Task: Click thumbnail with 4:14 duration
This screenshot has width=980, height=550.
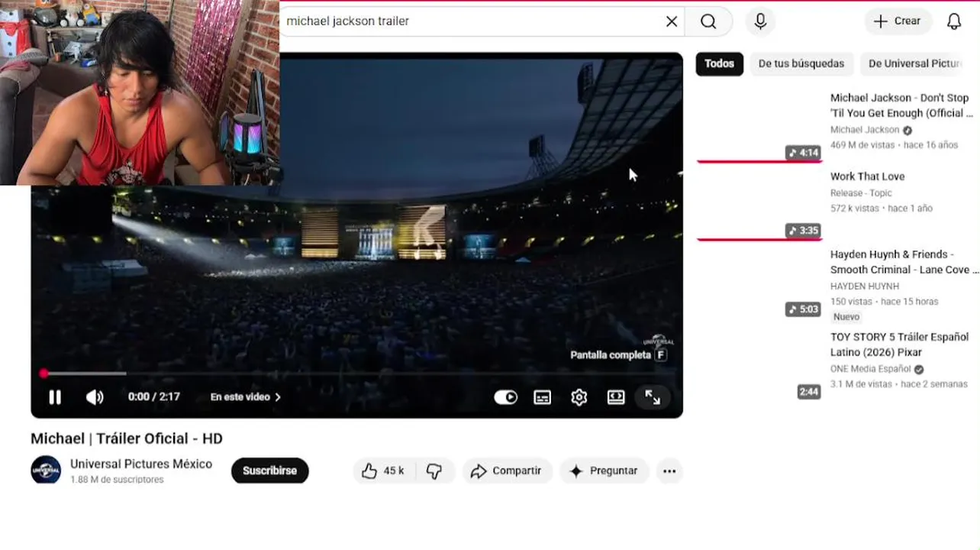Action: pos(759,127)
